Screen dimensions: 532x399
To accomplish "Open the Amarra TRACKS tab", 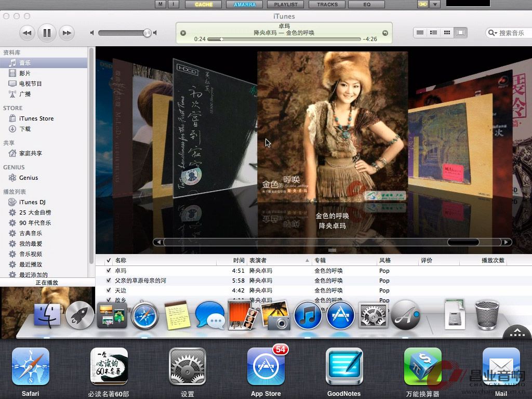I will point(327,4).
